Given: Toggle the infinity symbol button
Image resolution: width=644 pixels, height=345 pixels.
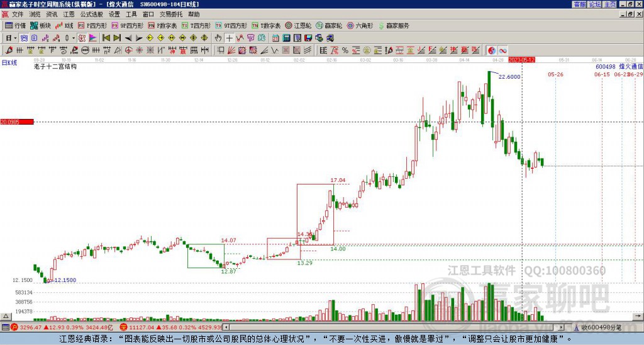Looking at the screenshot, I should [502, 50].
